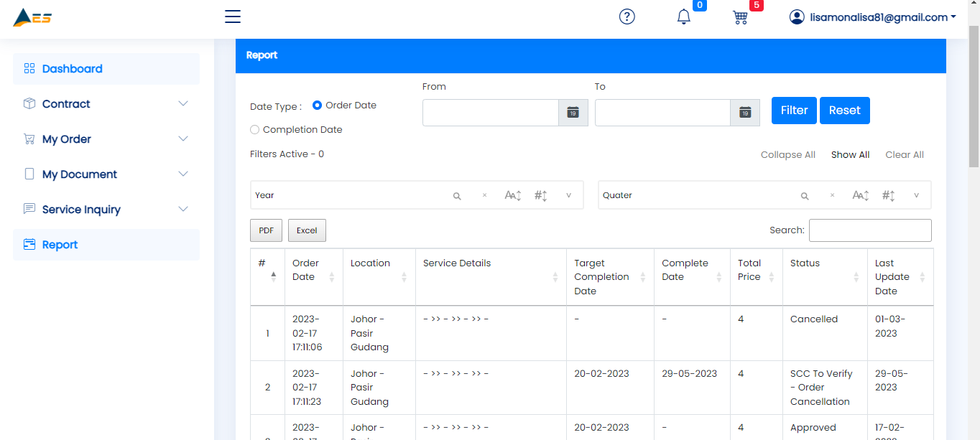The image size is (980, 440).
Task: Click the To date input field
Action: (663, 113)
